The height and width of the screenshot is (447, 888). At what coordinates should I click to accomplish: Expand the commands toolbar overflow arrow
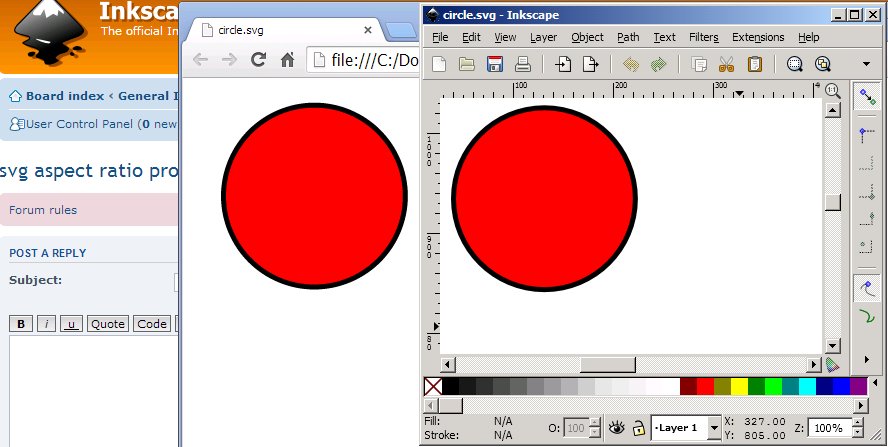click(866, 64)
